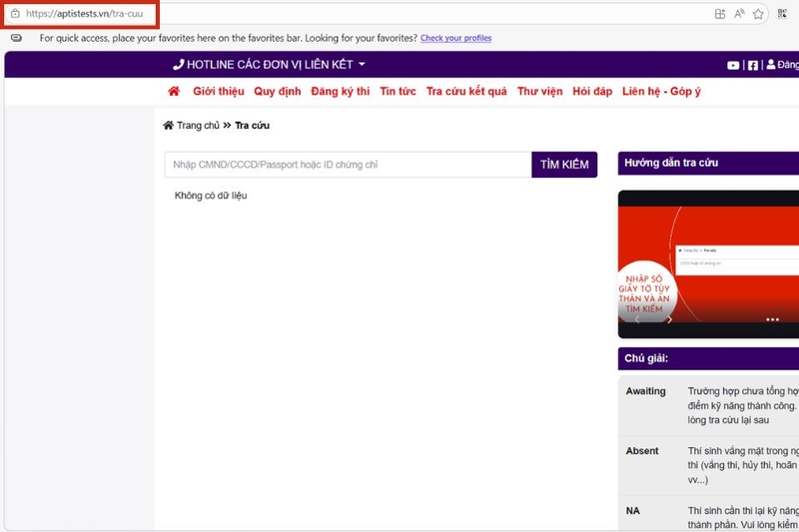Click the Awaiting status label

coord(645,391)
